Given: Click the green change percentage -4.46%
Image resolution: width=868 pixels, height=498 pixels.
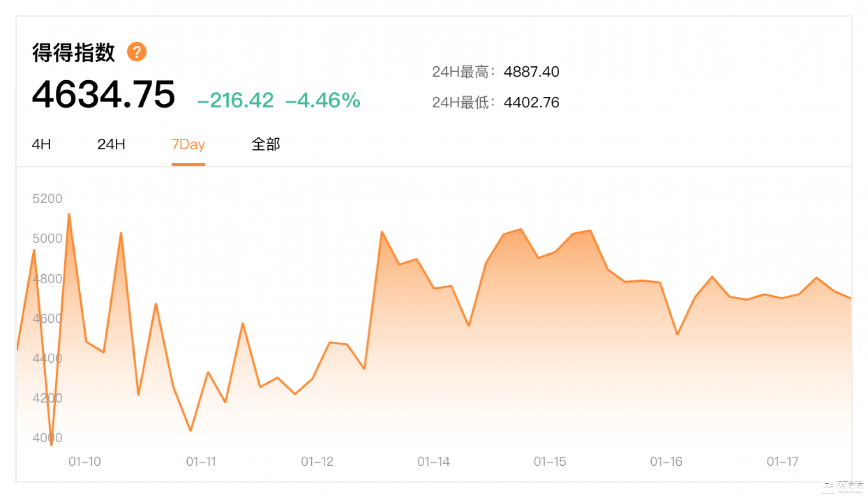Looking at the screenshot, I should point(322,101).
